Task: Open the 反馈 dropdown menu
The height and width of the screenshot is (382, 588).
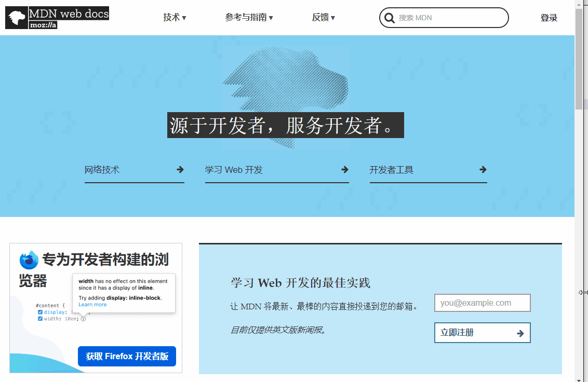Action: pyautogui.click(x=323, y=18)
